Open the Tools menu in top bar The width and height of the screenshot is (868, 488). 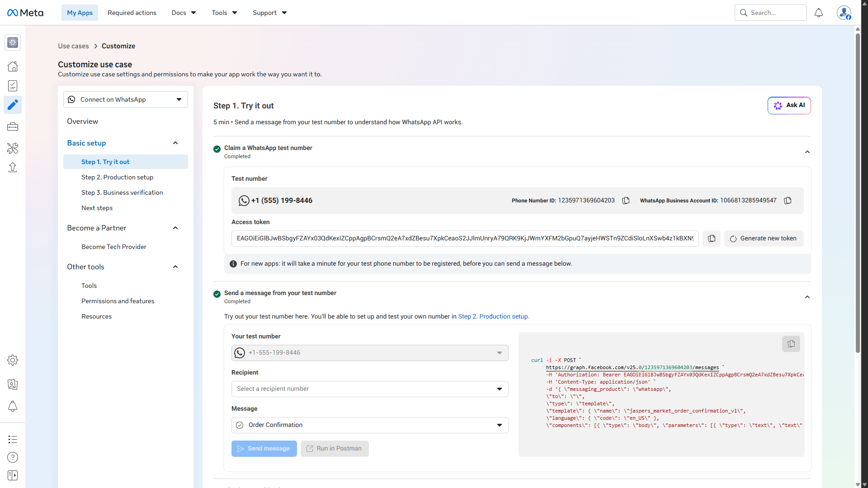click(224, 13)
